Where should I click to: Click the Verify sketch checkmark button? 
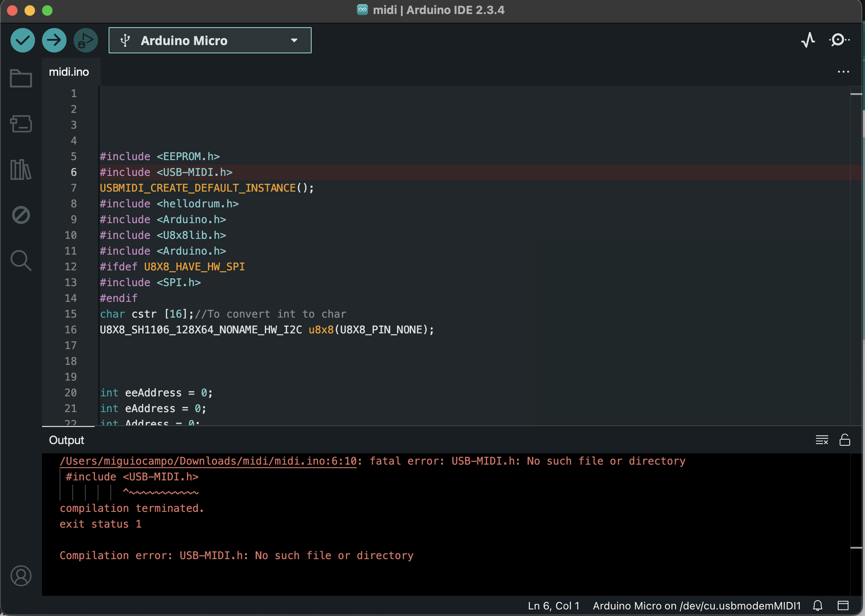point(23,41)
